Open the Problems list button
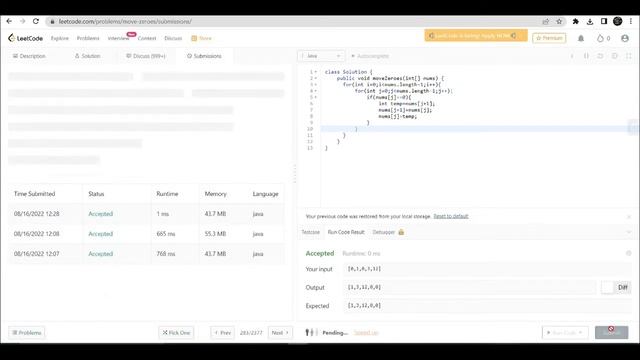The image size is (640, 360). point(27,333)
